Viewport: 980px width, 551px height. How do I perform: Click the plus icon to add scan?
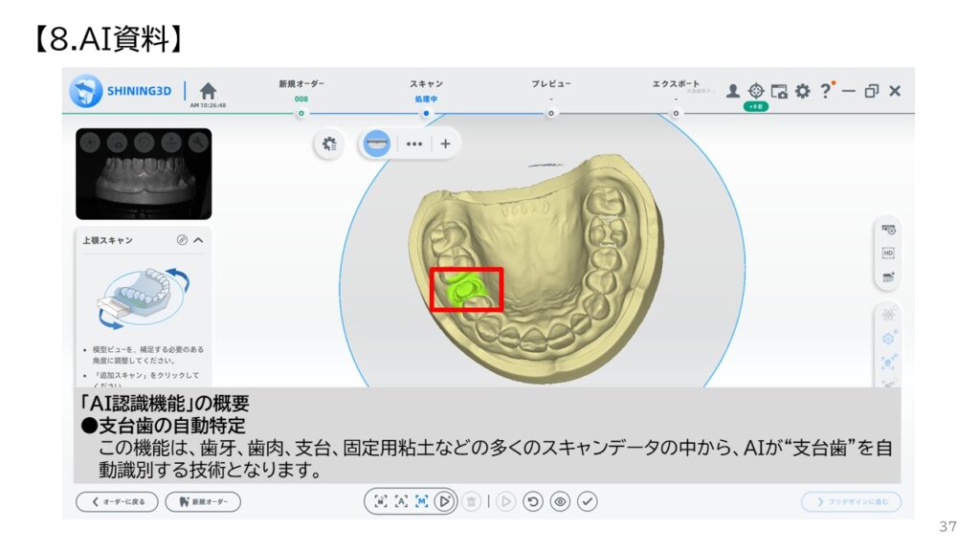pyautogui.click(x=445, y=143)
